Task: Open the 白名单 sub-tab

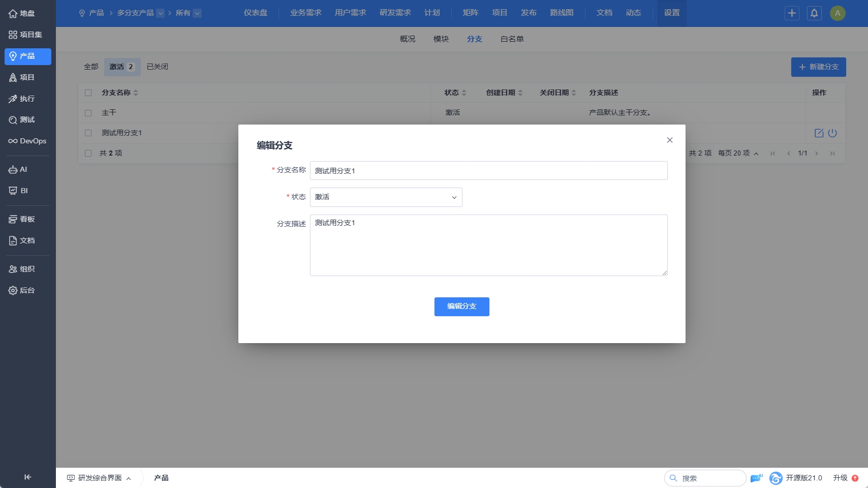Action: (512, 39)
